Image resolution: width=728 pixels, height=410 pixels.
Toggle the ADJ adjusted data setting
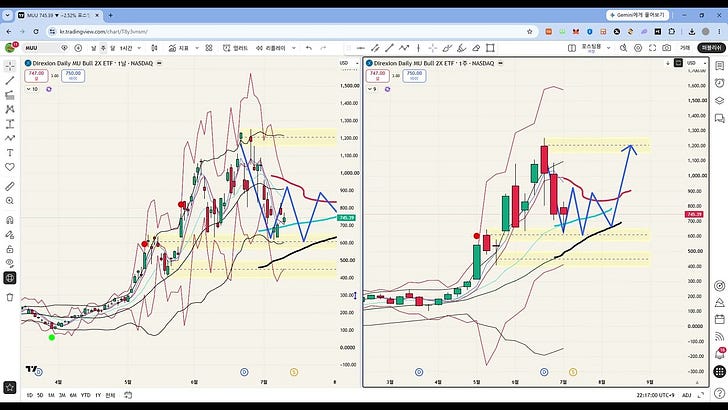click(x=686, y=395)
